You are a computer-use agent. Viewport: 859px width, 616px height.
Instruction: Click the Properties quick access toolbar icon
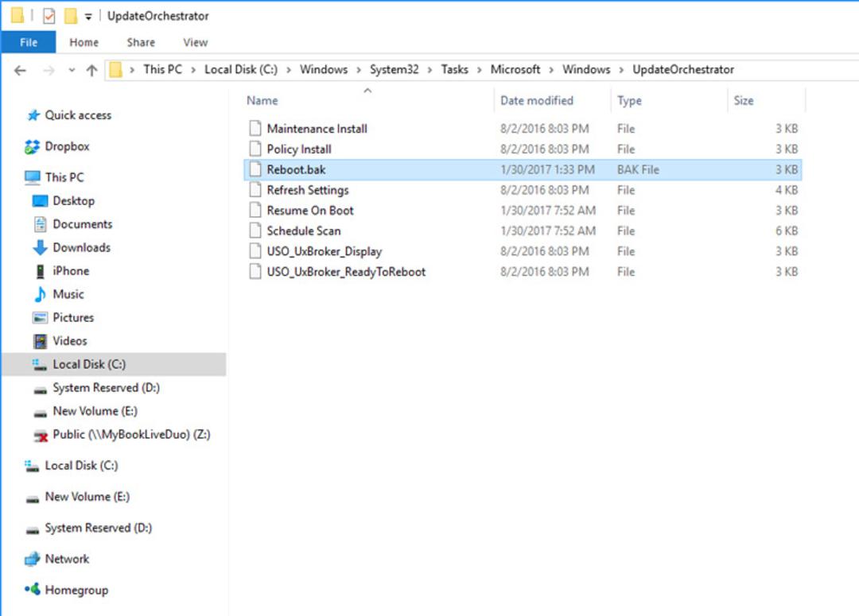tap(49, 16)
